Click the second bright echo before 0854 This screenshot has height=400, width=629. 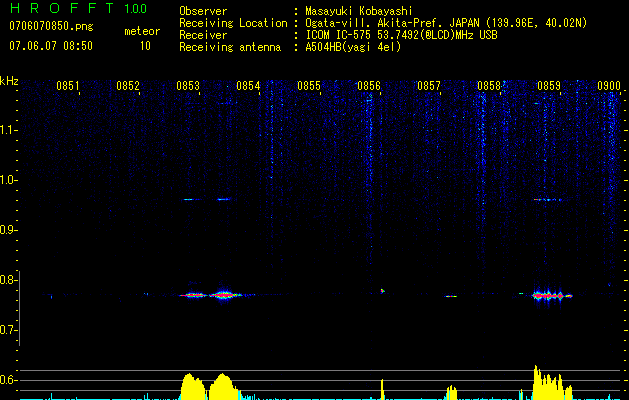(x=225, y=295)
